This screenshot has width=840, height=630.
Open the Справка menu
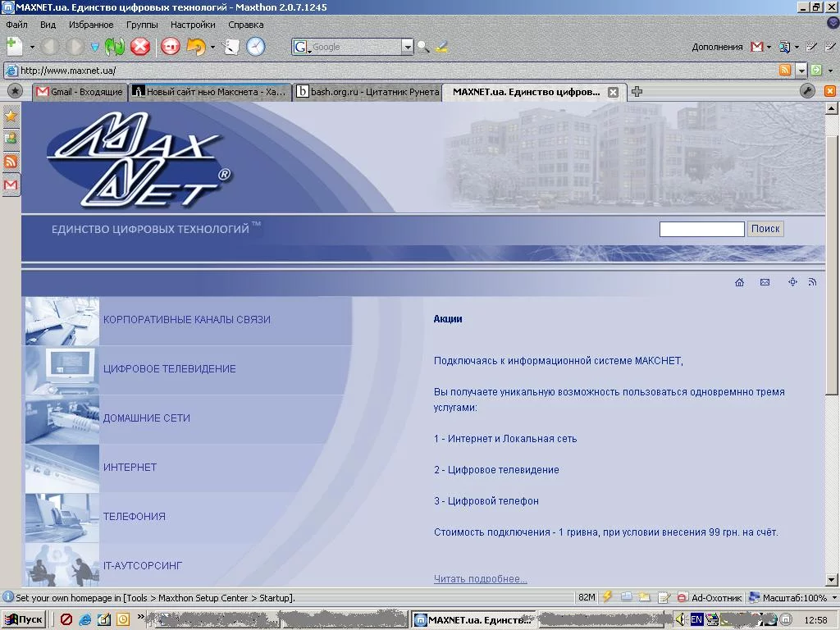coord(246,25)
